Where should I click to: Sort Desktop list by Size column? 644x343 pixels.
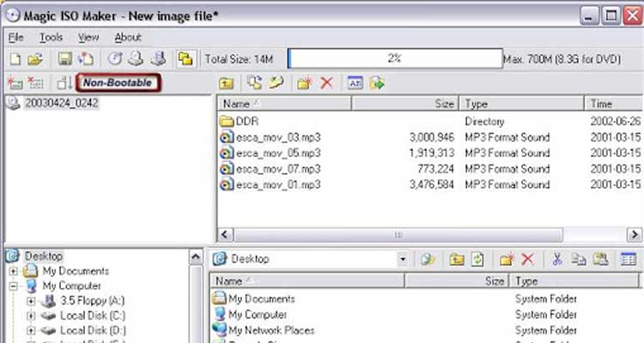coord(457,281)
